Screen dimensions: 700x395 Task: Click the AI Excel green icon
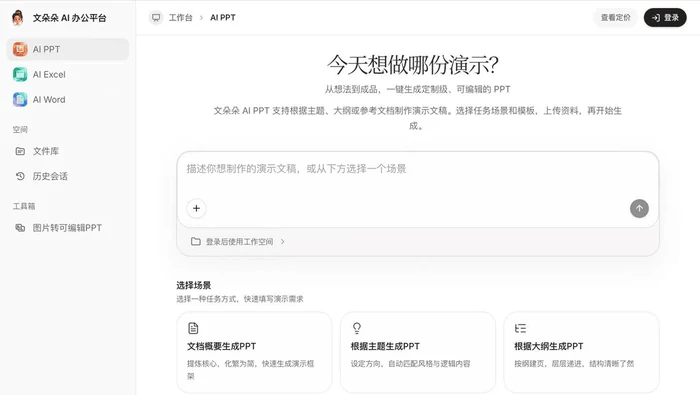[x=20, y=75]
